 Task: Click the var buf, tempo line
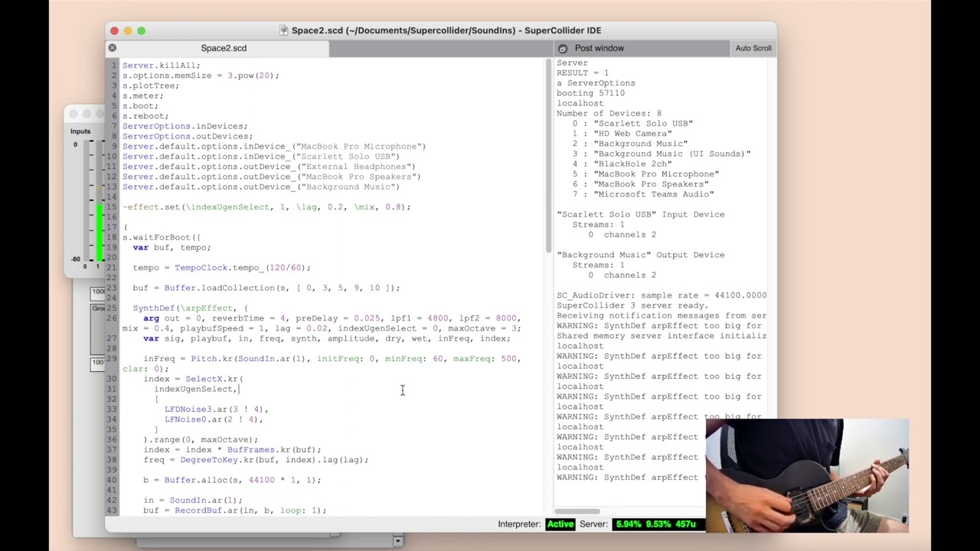pos(171,247)
